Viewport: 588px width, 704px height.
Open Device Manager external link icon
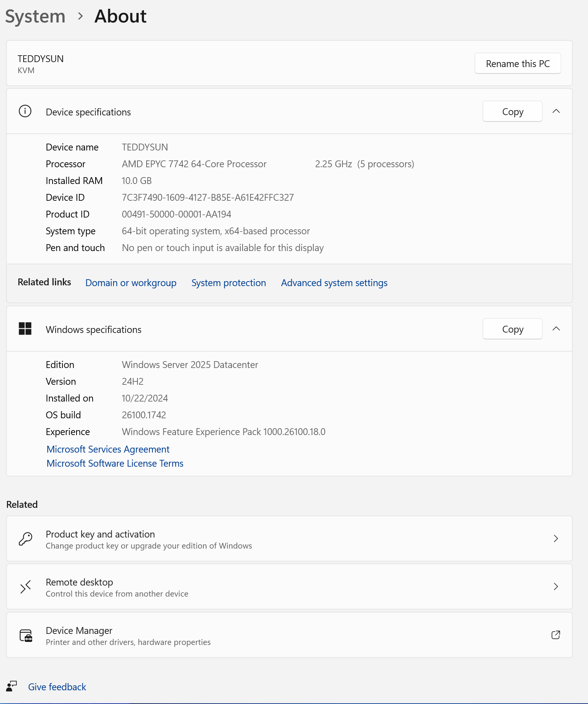pyautogui.click(x=556, y=635)
